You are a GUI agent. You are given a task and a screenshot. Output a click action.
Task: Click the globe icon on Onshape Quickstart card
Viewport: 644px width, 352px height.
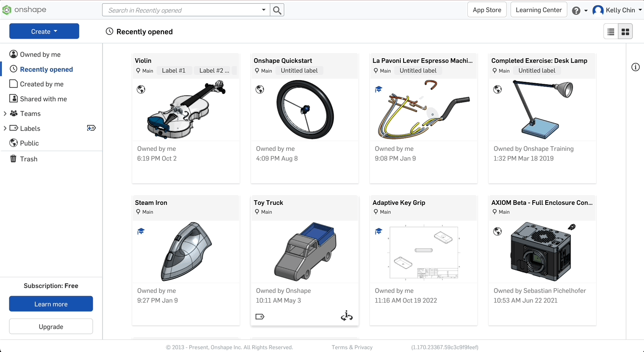[260, 89]
